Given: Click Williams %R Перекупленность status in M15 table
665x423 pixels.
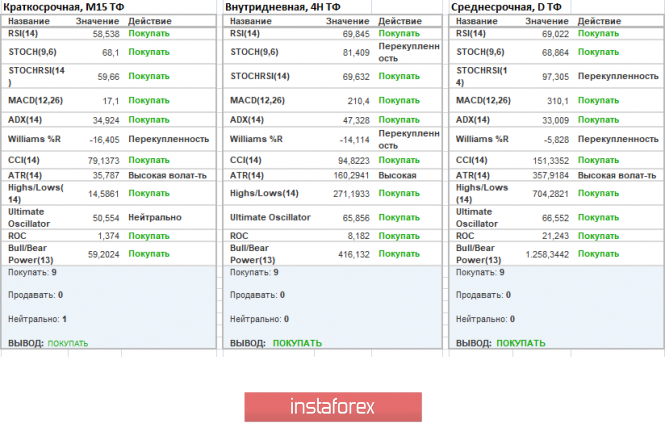Looking at the screenshot, I should (164, 140).
